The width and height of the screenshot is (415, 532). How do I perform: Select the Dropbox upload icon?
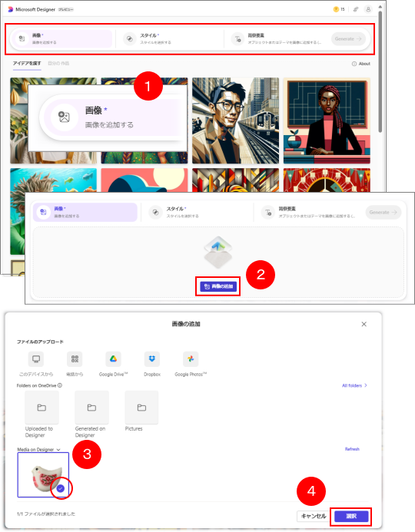(152, 359)
